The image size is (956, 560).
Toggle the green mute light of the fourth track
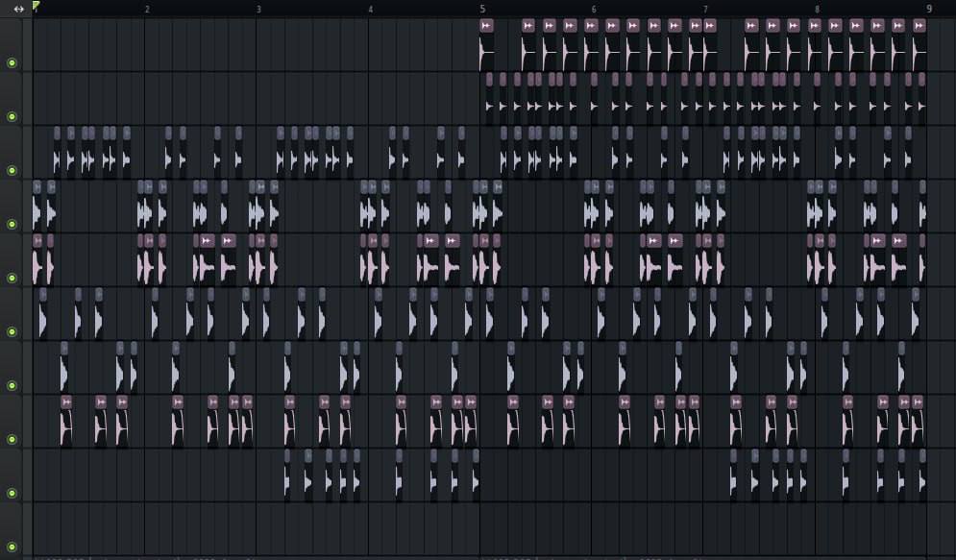12,224
